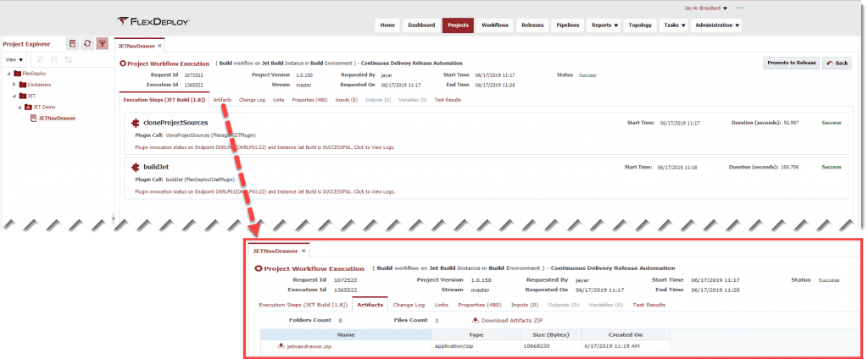This screenshot has width=868, height=359.
Task: Refresh the Project Explorer tree
Action: pyautogui.click(x=87, y=44)
